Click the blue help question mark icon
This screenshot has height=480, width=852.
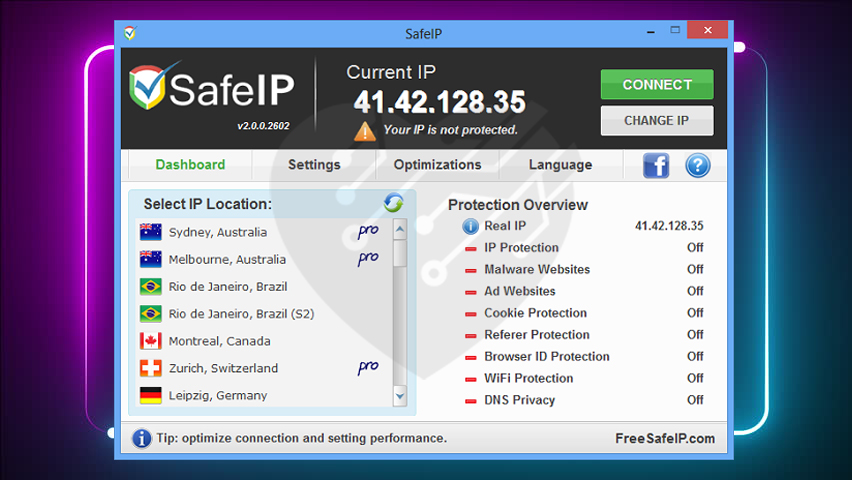[698, 165]
